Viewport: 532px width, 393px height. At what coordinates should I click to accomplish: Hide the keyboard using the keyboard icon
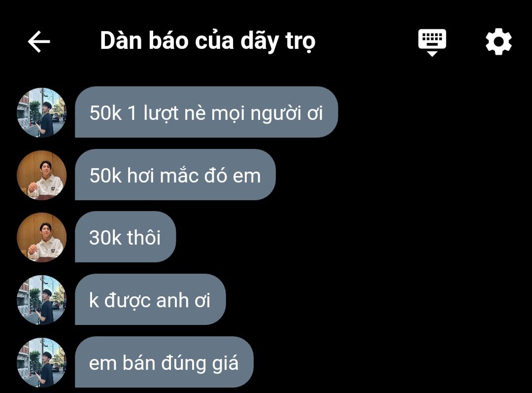(432, 42)
